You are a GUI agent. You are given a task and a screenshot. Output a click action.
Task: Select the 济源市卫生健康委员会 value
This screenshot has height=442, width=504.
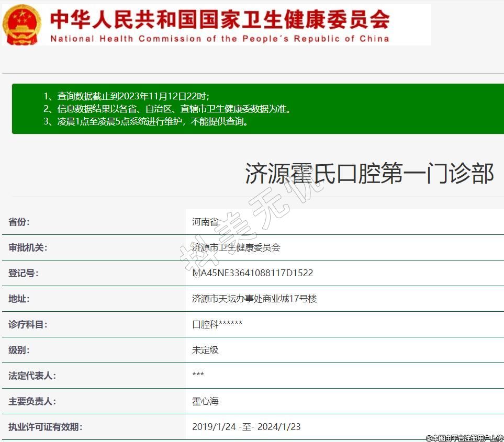[x=236, y=247]
